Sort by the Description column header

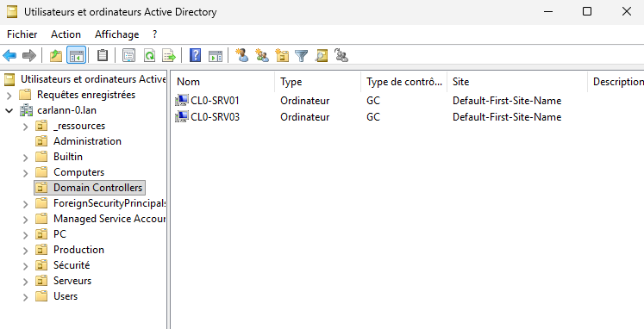pos(616,82)
